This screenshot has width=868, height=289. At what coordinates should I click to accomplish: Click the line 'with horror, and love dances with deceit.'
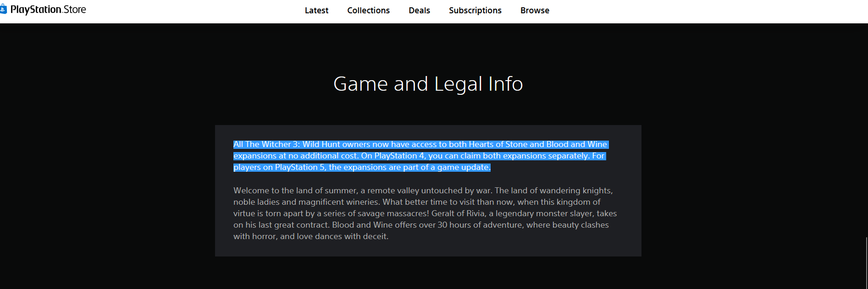click(311, 236)
